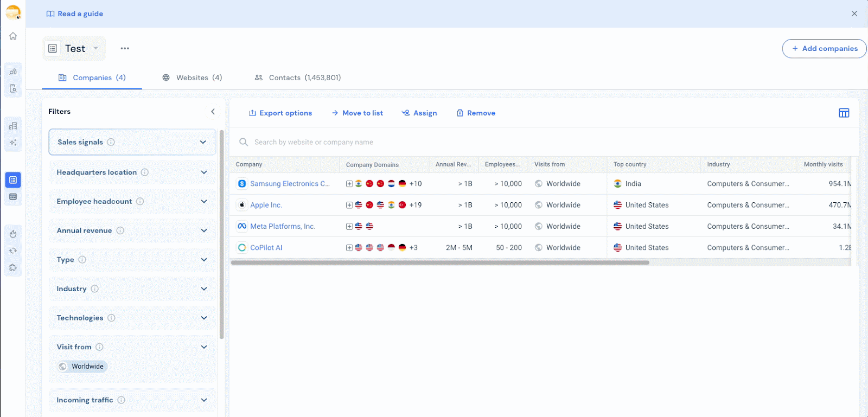The height and width of the screenshot is (417, 868).
Task: Switch to the Contacts tab
Action: 298,78
